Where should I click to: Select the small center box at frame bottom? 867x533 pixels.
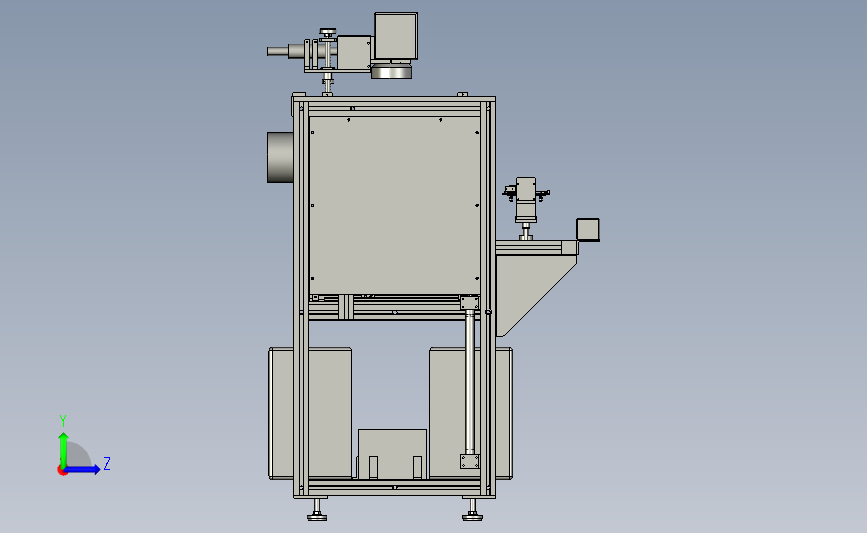tap(392, 453)
